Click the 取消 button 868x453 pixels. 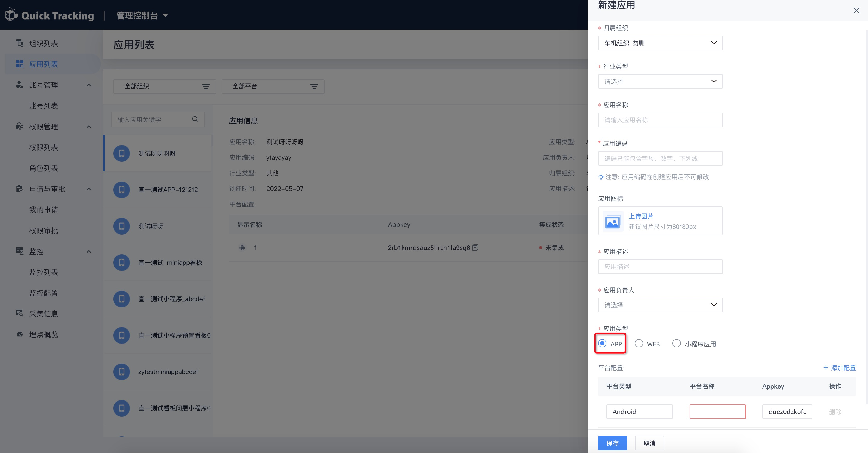pos(649,443)
